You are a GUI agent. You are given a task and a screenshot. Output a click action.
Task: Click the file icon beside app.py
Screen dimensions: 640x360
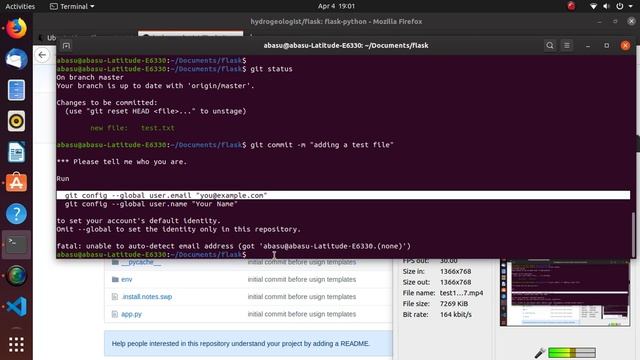click(x=115, y=314)
